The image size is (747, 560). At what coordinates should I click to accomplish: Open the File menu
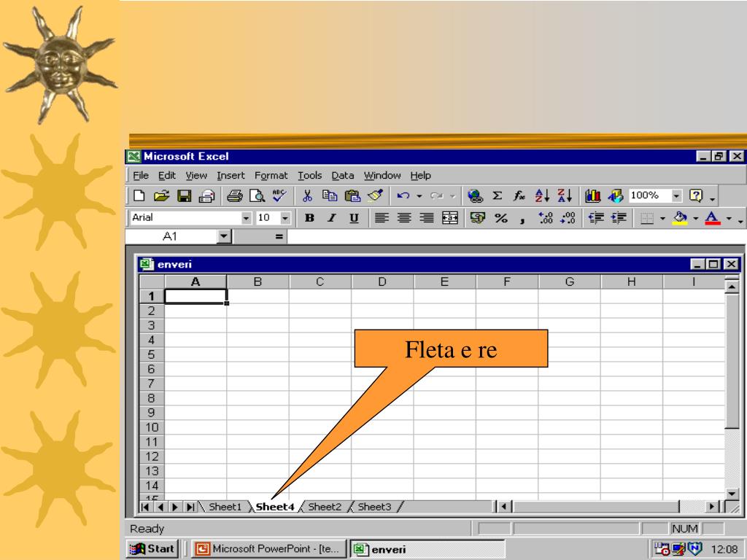pos(141,175)
